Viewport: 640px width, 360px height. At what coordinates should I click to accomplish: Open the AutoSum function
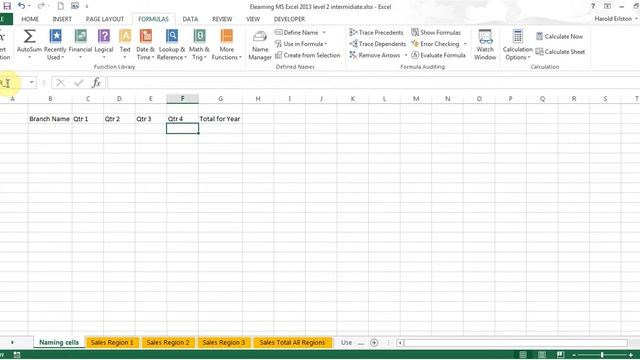coord(29,44)
